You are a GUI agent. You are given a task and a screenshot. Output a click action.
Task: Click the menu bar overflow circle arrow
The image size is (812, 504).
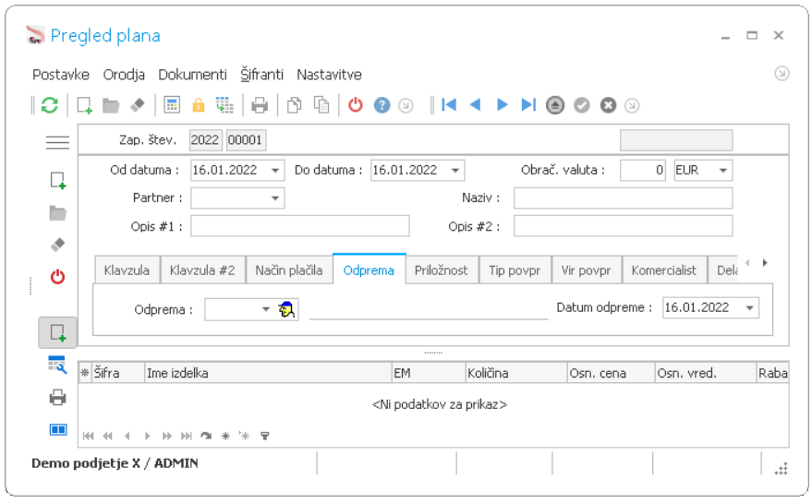[x=782, y=74]
